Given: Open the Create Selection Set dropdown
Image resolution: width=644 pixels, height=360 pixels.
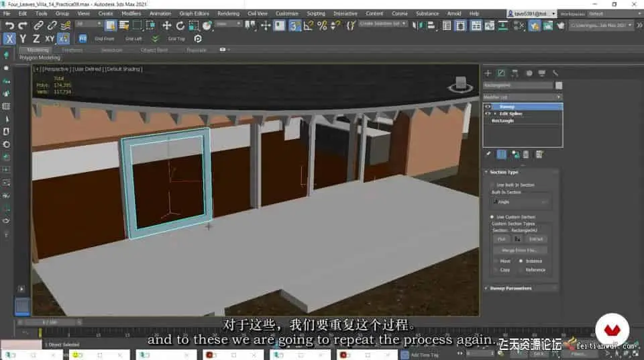Looking at the screenshot, I should 383,24.
